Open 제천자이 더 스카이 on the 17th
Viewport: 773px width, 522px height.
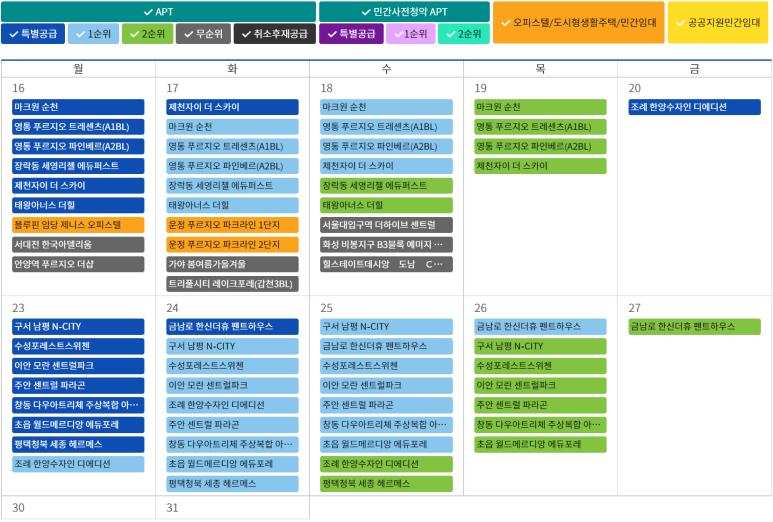point(232,107)
